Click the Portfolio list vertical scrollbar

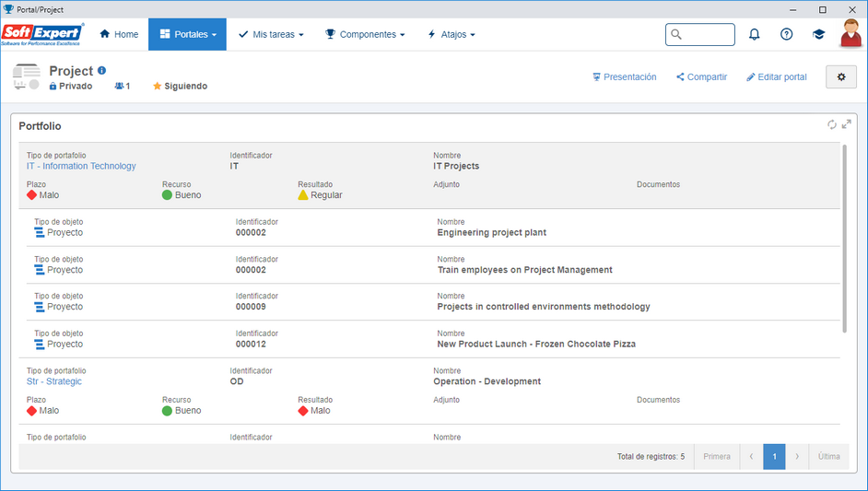(845, 239)
